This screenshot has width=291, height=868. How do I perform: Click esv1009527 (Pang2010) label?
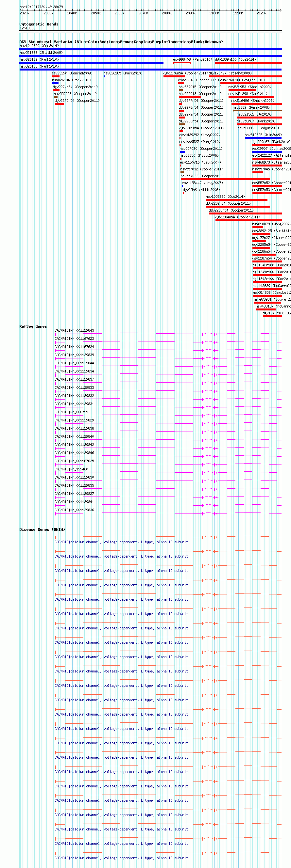200,142
